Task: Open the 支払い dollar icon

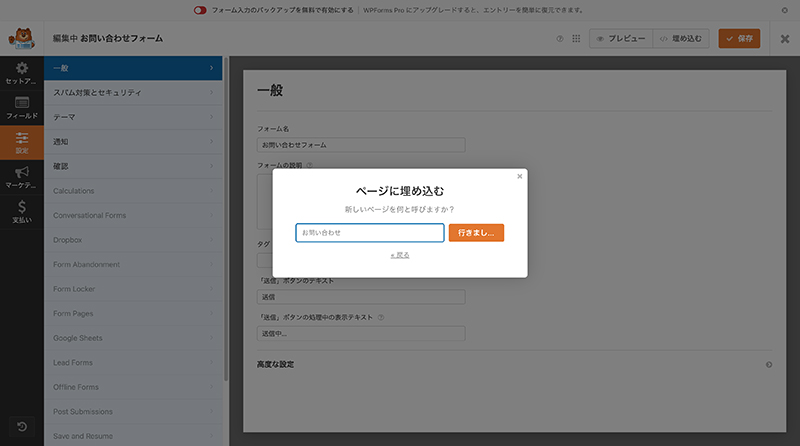Action: [x=21, y=211]
